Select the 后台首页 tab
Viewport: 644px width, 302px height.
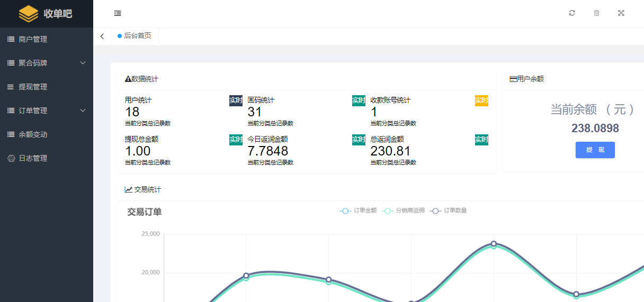(x=135, y=36)
